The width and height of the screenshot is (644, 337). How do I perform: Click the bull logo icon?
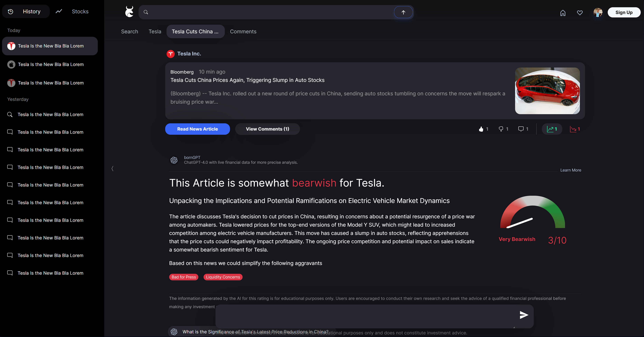coord(129,12)
